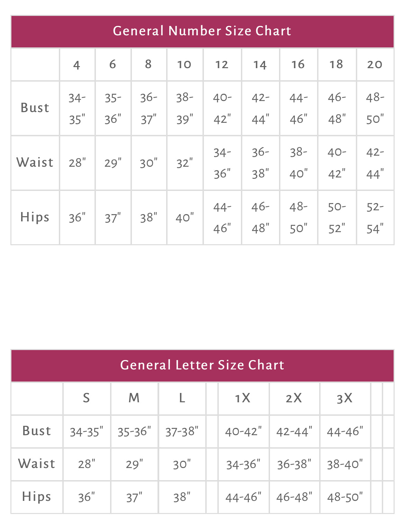Select the size 20 column header
Screen dimensions: 405x532
375,65
